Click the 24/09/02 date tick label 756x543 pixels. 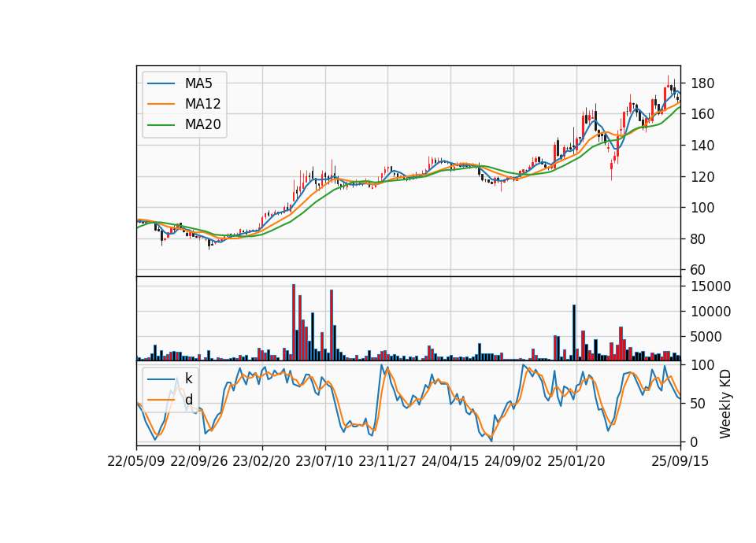pos(513,461)
